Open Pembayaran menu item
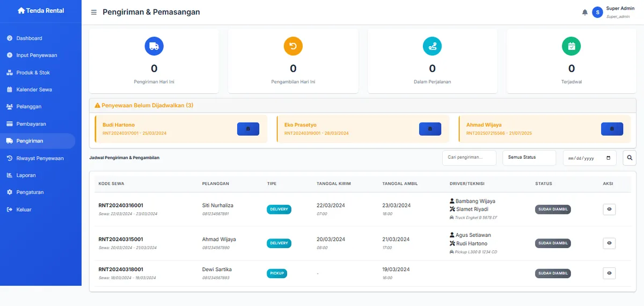The width and height of the screenshot is (644, 306). tap(38, 124)
